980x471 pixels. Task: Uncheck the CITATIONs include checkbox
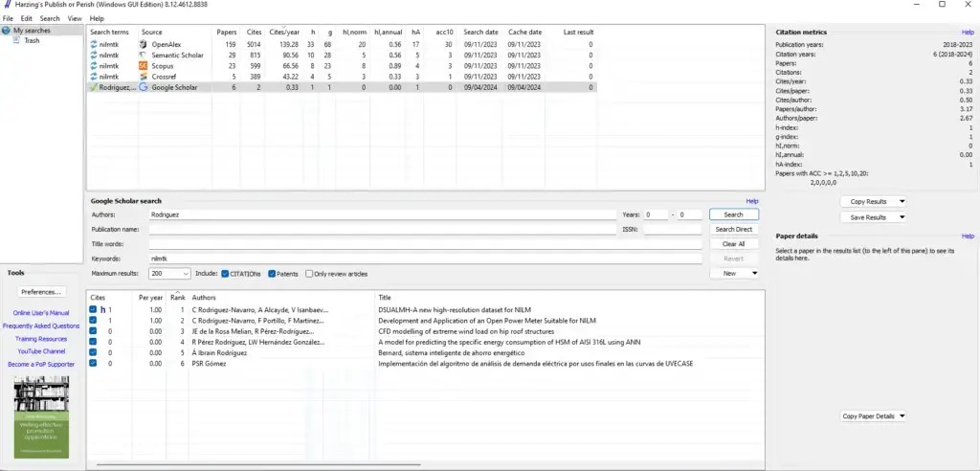226,274
